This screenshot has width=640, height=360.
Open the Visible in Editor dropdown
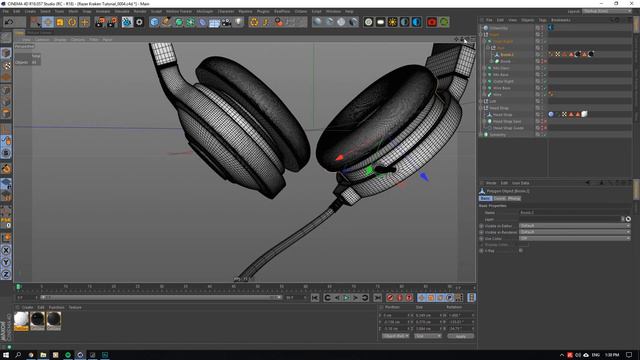click(x=575, y=226)
